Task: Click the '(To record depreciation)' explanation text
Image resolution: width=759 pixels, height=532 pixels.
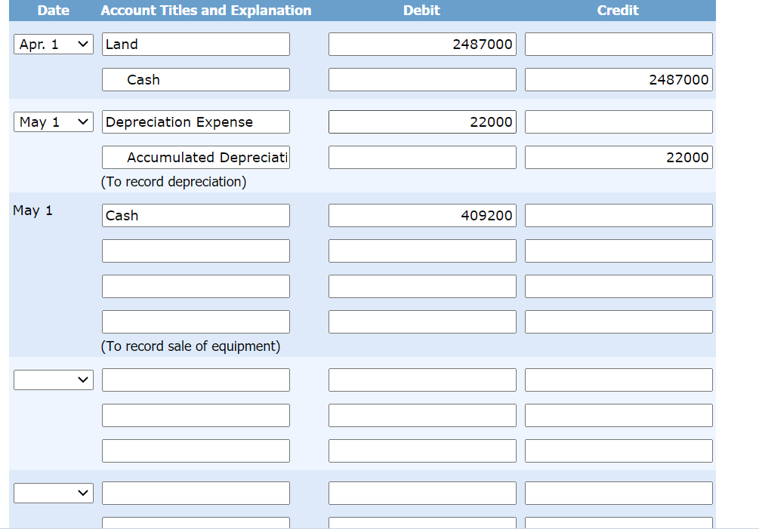Action: [x=173, y=182]
